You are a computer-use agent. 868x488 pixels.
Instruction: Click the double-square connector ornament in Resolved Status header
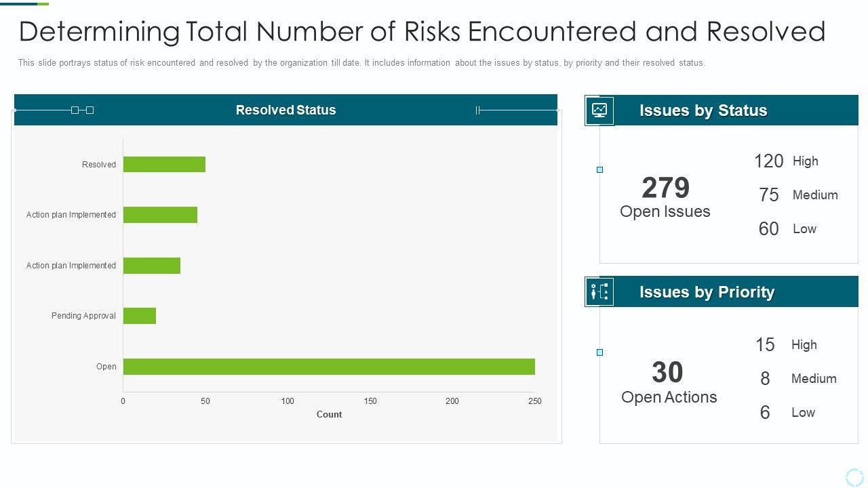(x=82, y=110)
